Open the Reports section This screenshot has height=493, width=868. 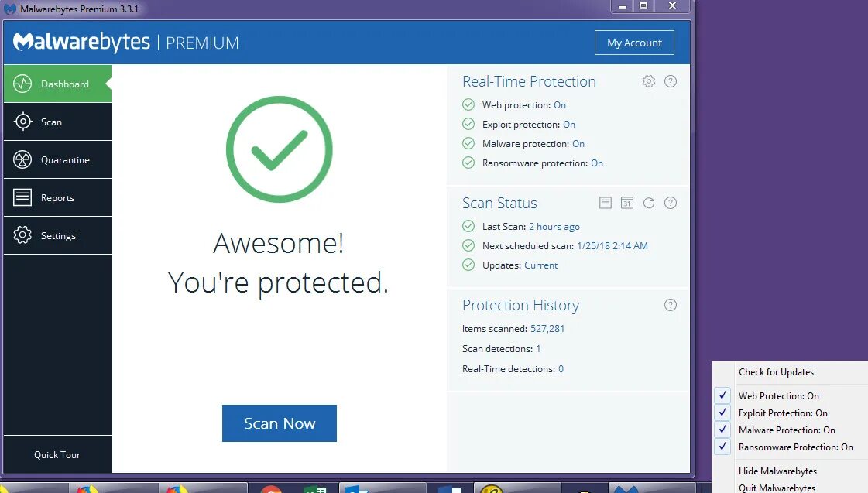tap(57, 197)
